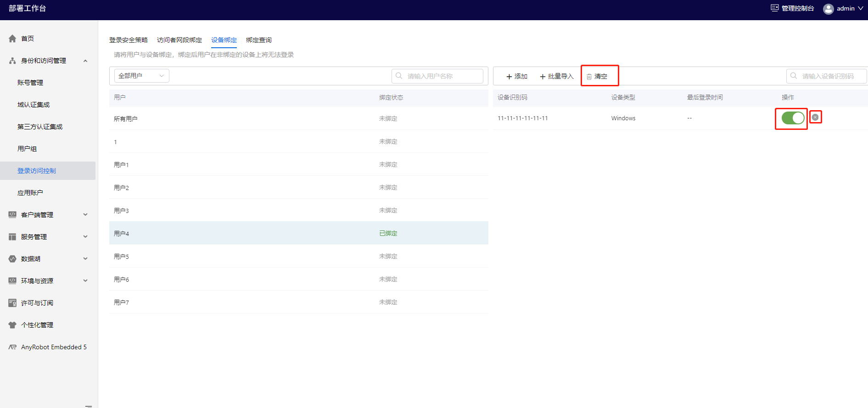Select the 用户6 row

(x=299, y=279)
